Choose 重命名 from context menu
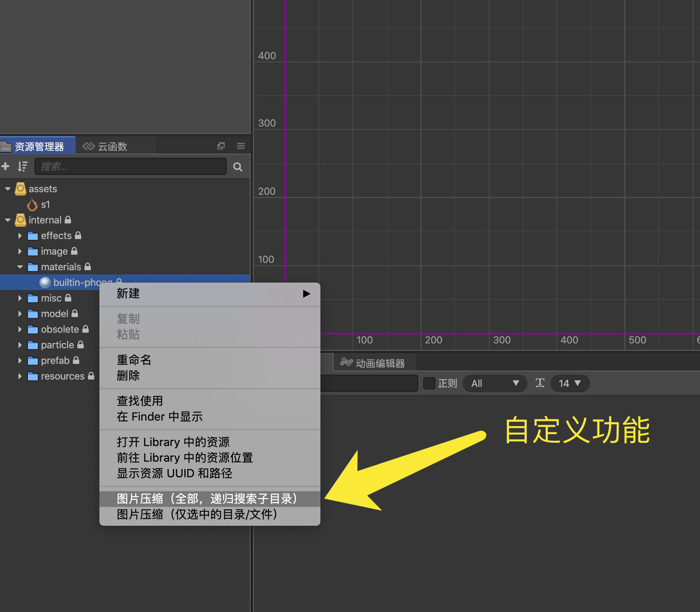The image size is (700, 612). 210,360
